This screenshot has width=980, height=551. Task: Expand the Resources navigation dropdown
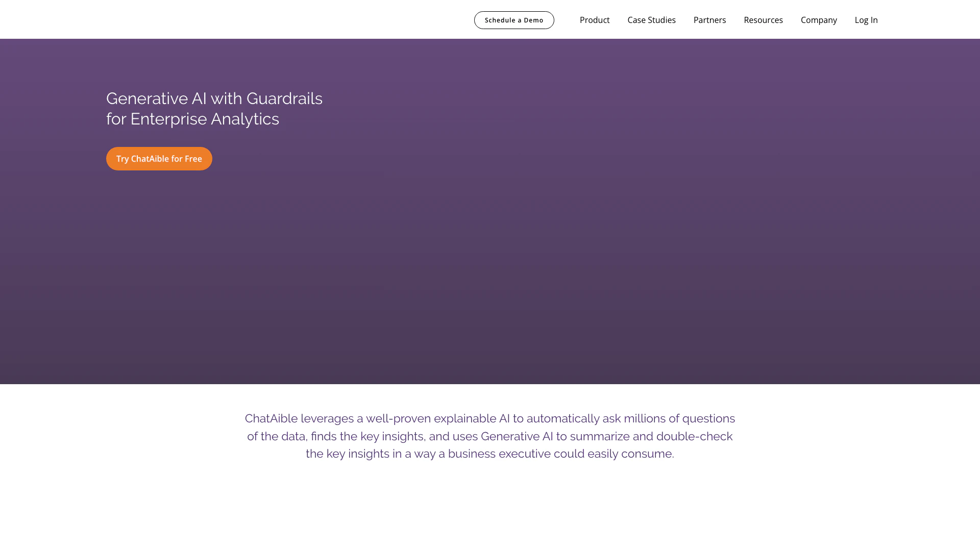pyautogui.click(x=763, y=20)
